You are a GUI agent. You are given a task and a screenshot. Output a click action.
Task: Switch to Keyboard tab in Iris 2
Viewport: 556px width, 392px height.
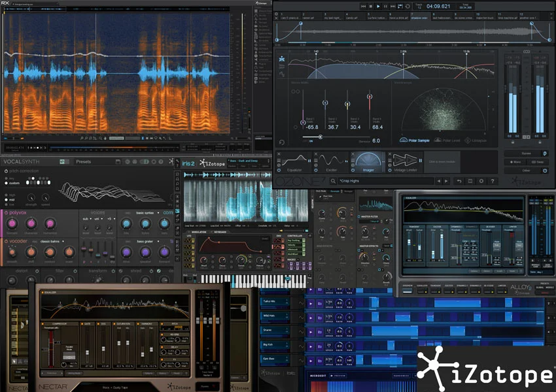[220, 232]
